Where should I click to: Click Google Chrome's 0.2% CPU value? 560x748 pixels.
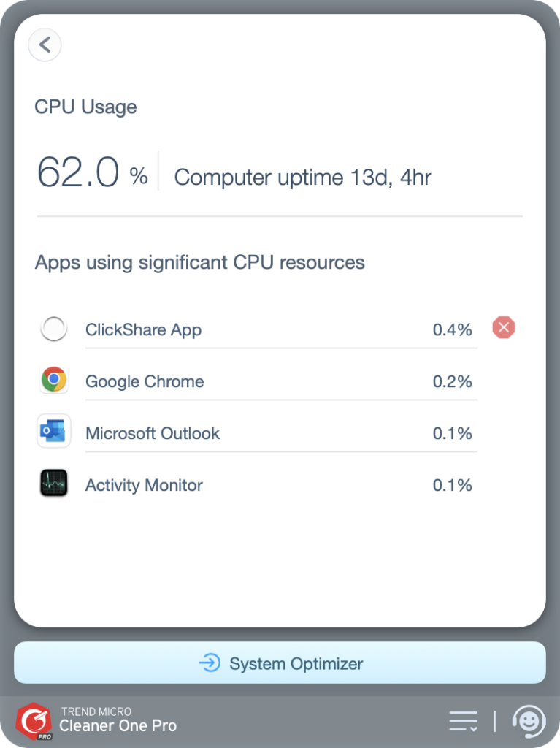(x=452, y=381)
